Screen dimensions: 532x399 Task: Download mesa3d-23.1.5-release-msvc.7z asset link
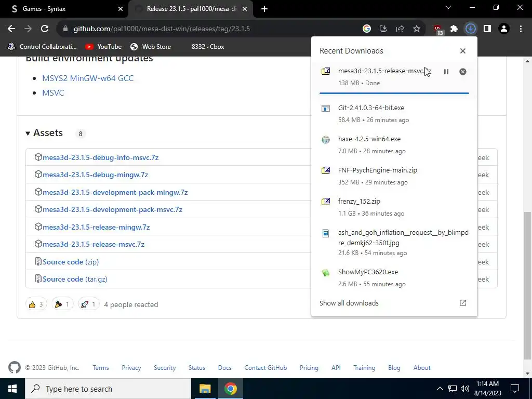tap(94, 244)
